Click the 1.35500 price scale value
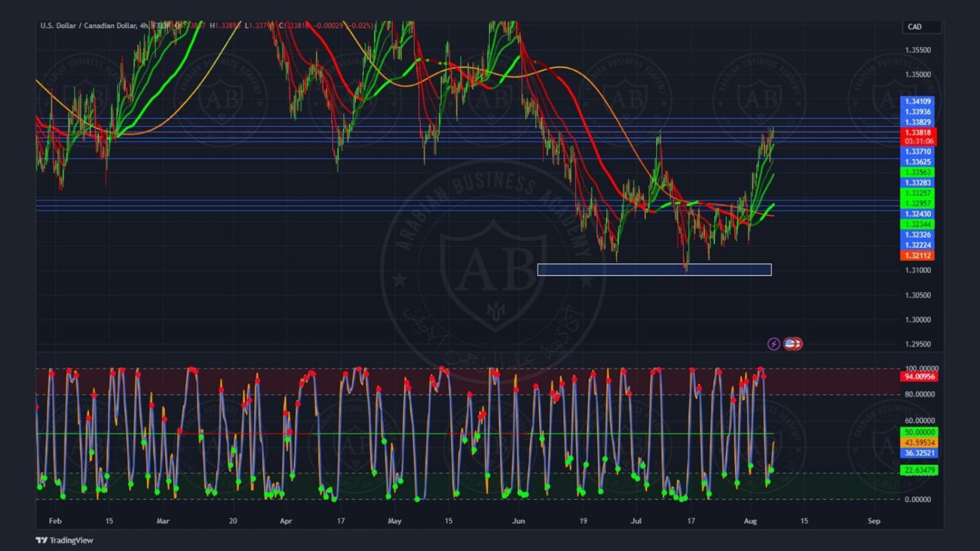 point(918,50)
